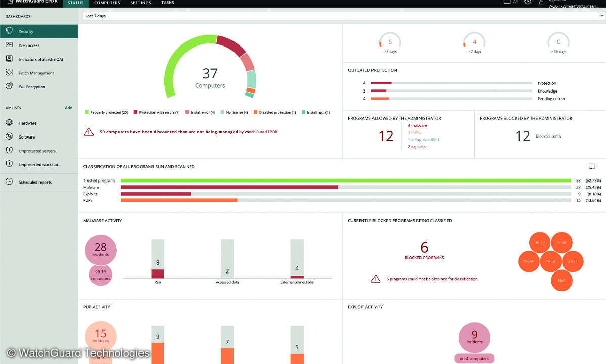The image size is (606, 364).
Task: Open the 3 PUPs allowed-programs link
Action: [x=414, y=133]
